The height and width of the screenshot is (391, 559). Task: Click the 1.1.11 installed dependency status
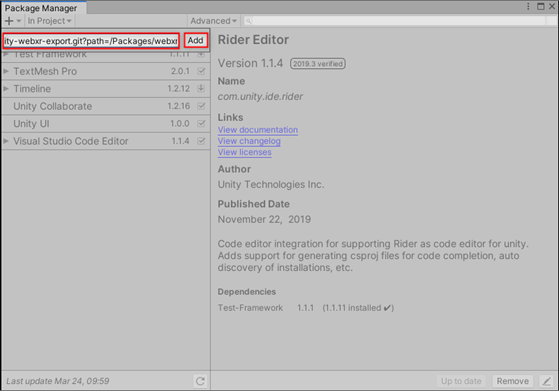point(358,308)
